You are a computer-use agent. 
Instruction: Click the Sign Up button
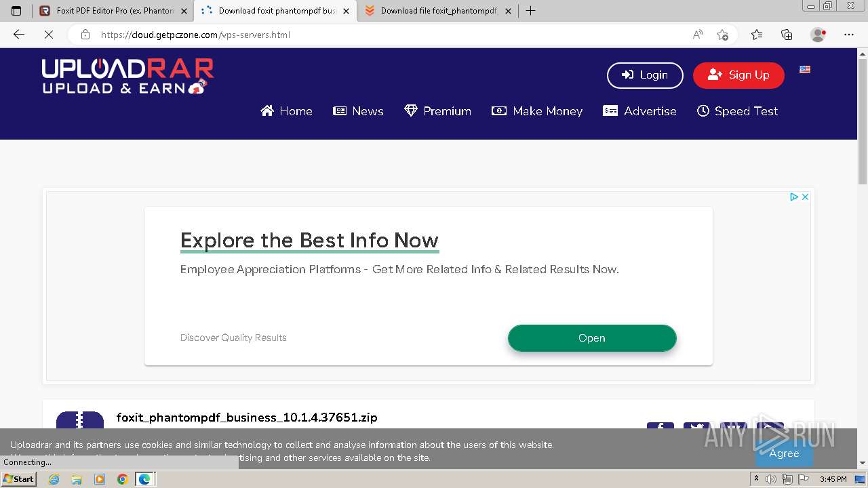(x=738, y=75)
